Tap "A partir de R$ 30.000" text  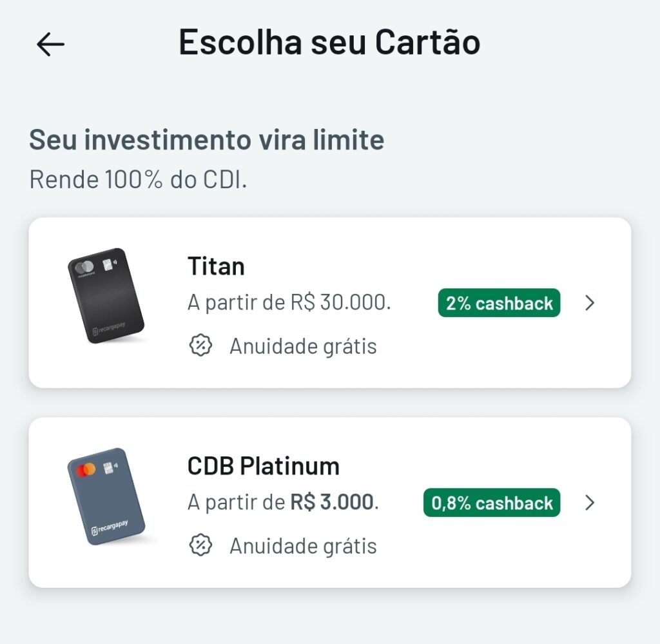point(289,302)
